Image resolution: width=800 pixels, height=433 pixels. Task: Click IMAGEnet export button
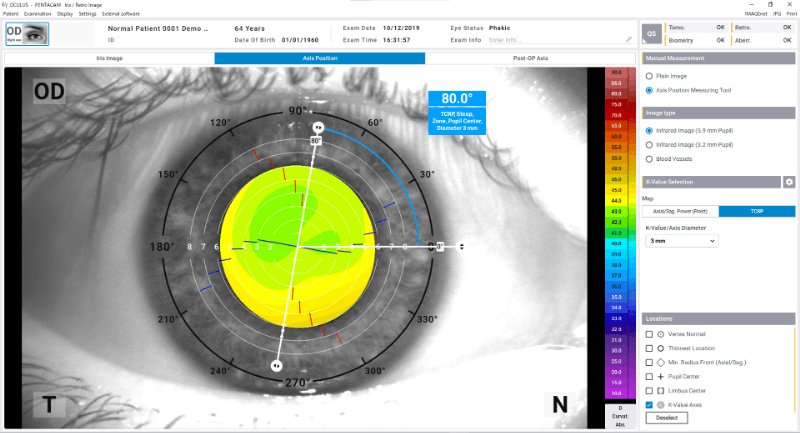tap(756, 14)
